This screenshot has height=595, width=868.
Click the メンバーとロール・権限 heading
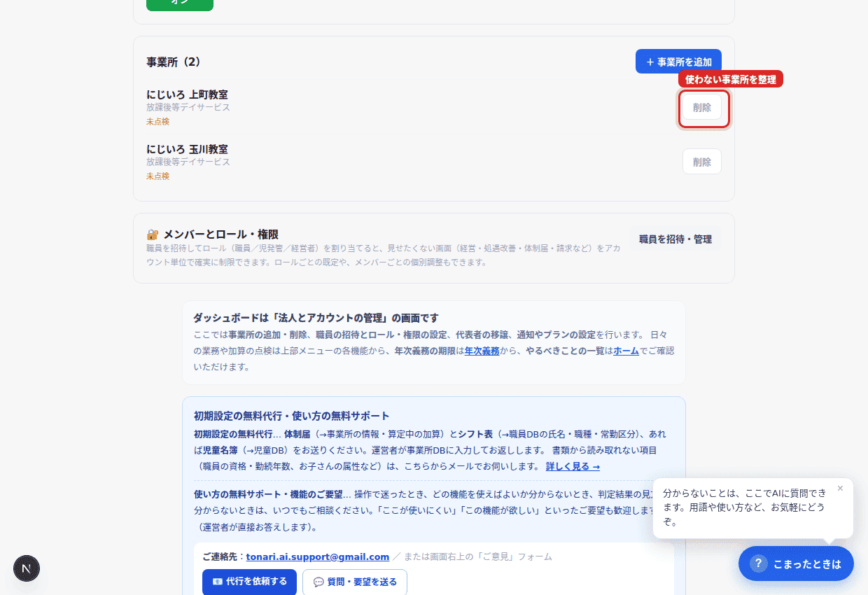pyautogui.click(x=221, y=234)
